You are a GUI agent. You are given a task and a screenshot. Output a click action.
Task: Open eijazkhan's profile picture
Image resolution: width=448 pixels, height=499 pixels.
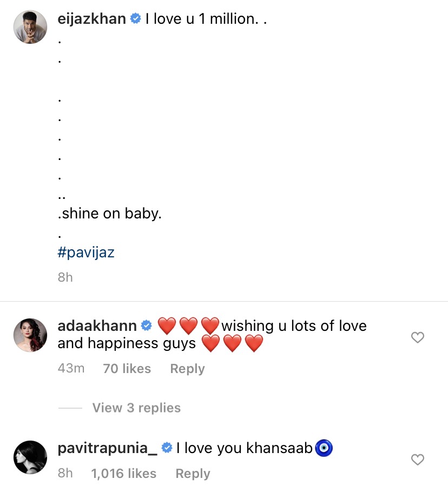30,27
